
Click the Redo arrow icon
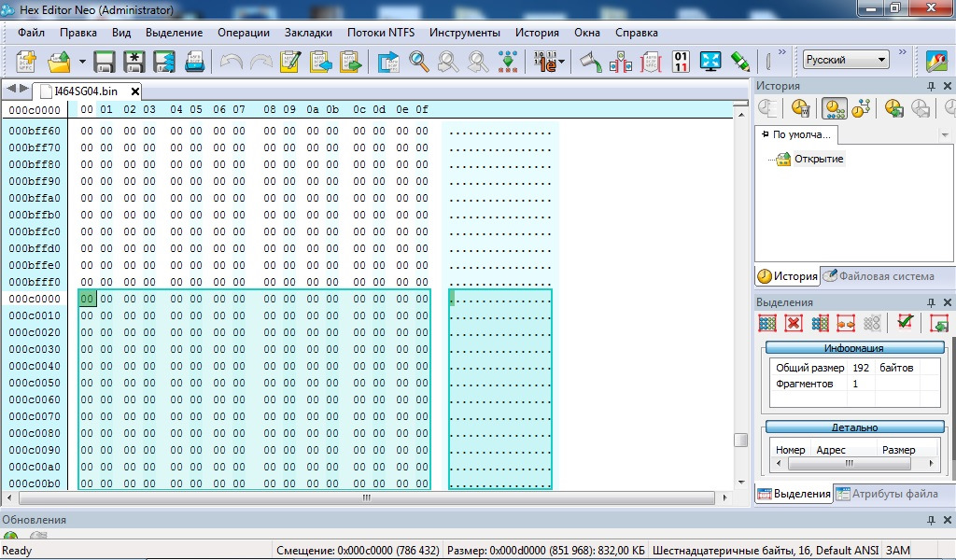(261, 62)
